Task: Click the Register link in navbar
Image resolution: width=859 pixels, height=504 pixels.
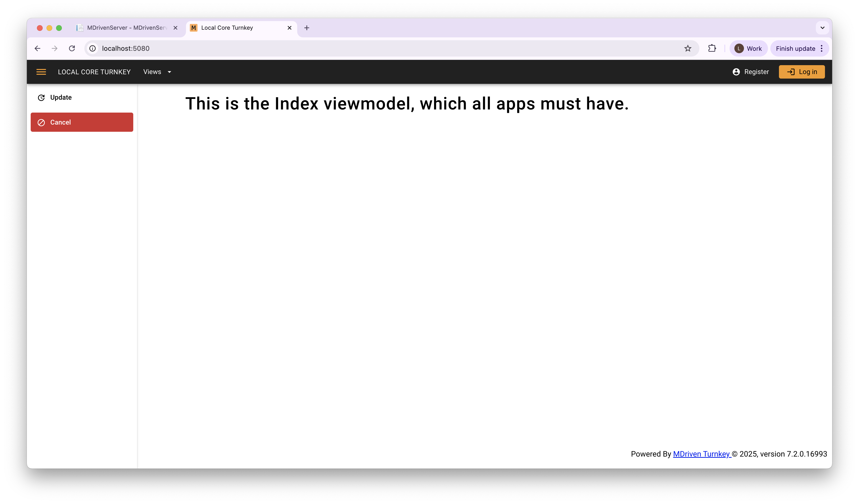Action: [x=751, y=72]
